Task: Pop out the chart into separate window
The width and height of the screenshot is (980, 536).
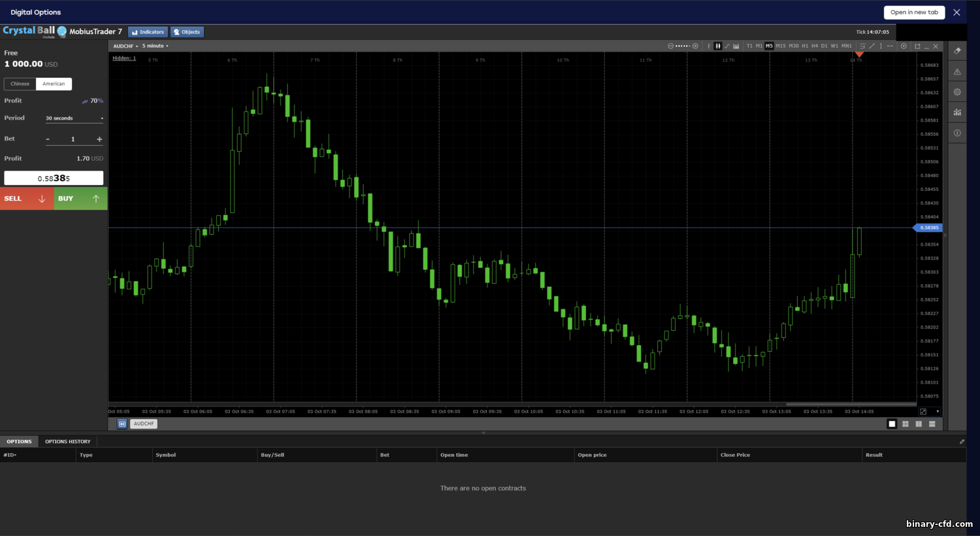Action: pos(917,46)
